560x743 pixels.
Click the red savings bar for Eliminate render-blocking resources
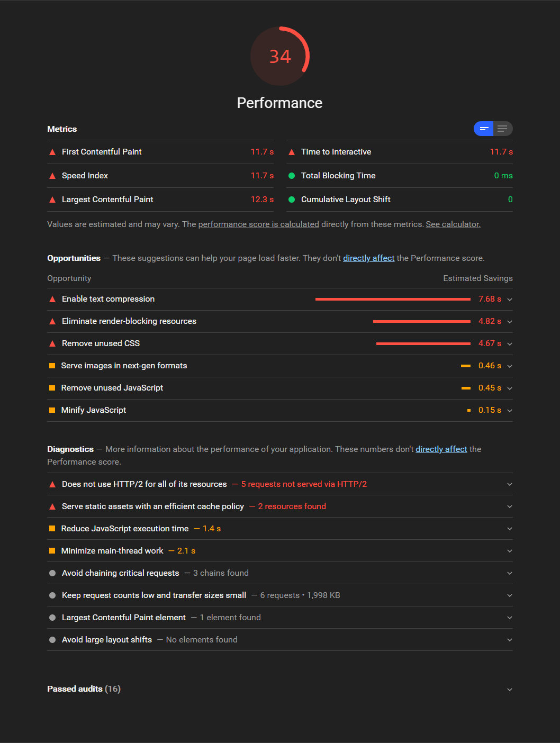(x=422, y=321)
